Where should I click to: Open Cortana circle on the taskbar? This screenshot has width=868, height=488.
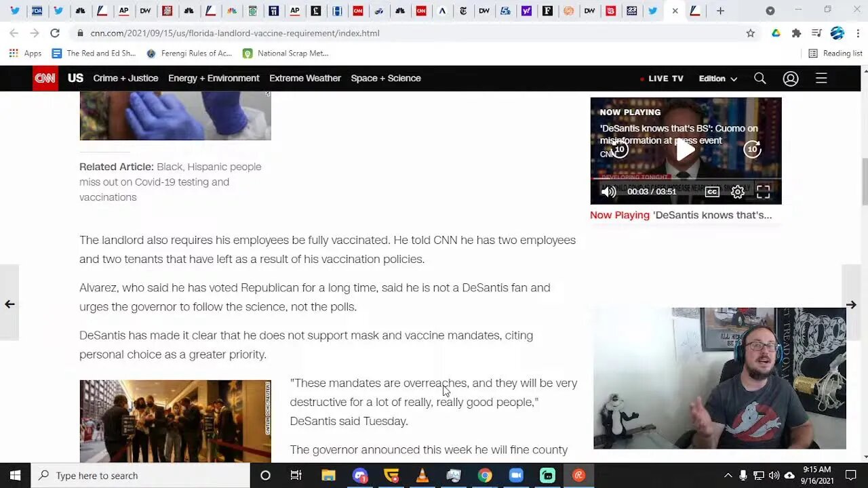(x=265, y=475)
